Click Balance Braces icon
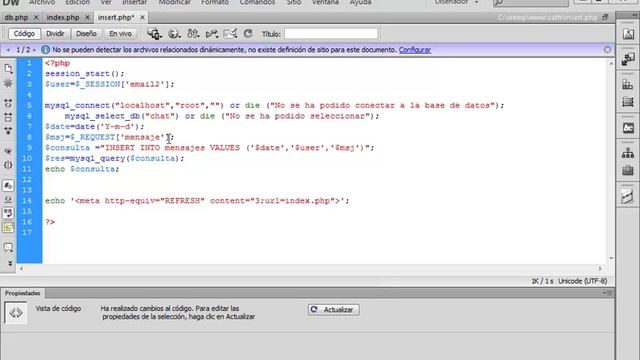The image size is (640, 360). pos(8,165)
